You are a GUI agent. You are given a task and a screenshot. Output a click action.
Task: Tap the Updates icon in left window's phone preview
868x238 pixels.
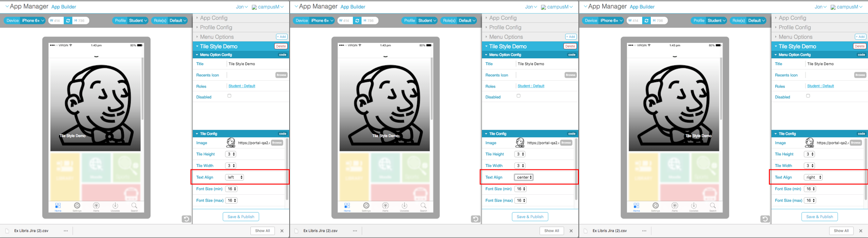pyautogui.click(x=115, y=207)
